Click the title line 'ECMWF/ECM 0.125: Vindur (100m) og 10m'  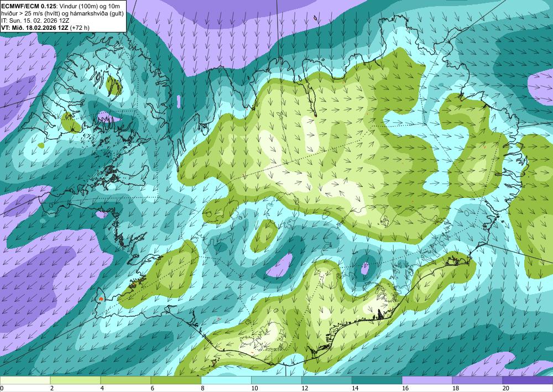pyautogui.click(x=61, y=6)
